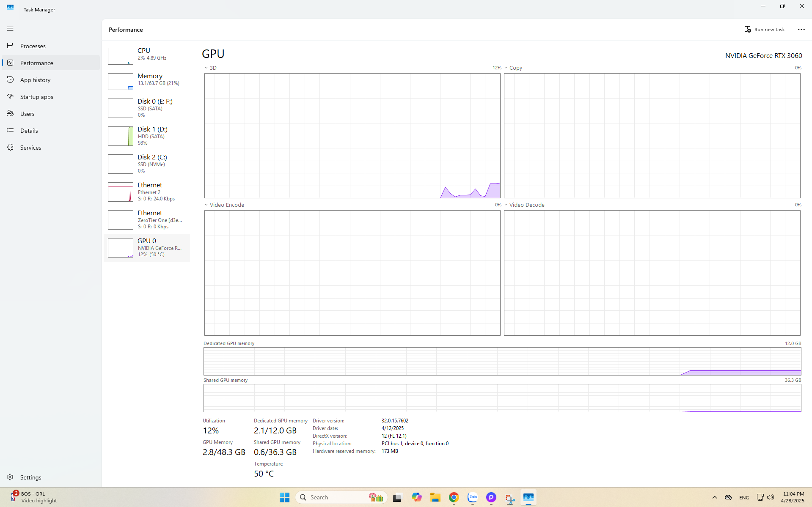
Task: Click the taskbar Search box
Action: (341, 497)
